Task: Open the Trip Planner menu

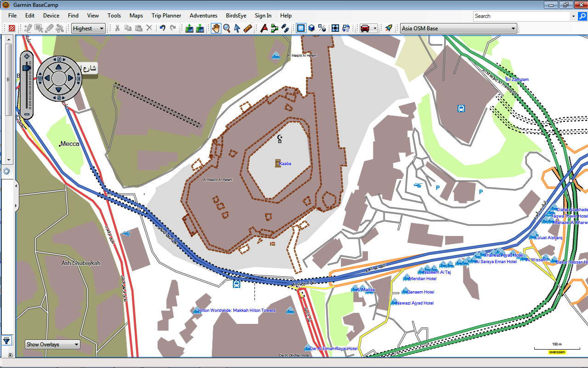Action: (166, 16)
